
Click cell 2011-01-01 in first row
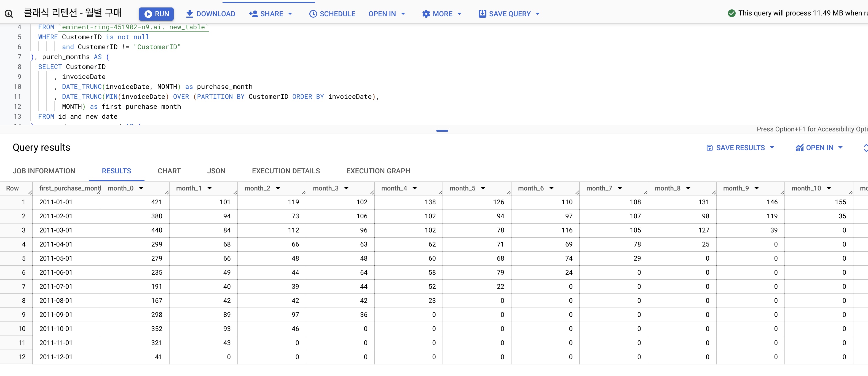point(56,202)
